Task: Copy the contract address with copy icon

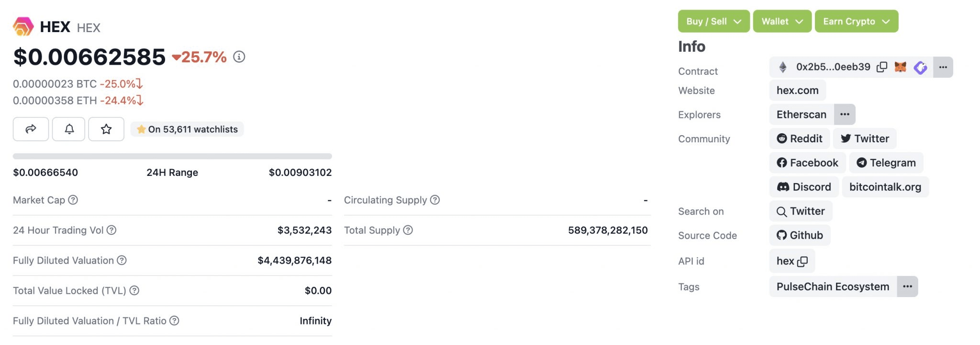Action: tap(882, 67)
